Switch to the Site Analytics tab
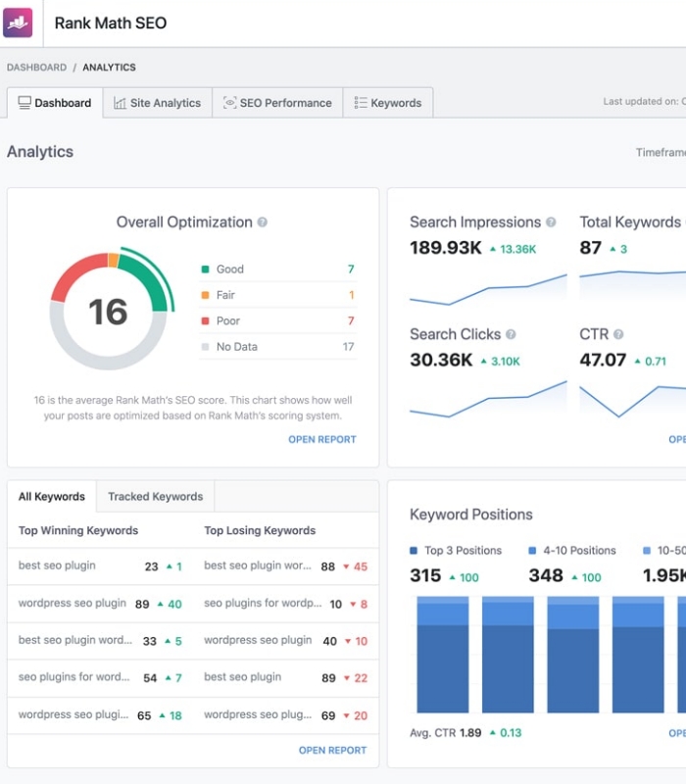Viewport: 686px width, 784px height. [158, 103]
